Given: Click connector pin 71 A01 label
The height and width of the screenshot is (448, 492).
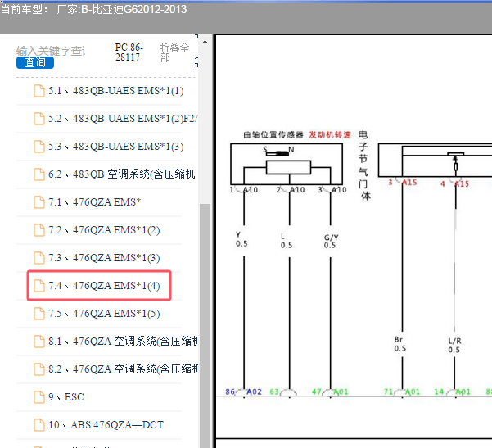Looking at the screenshot, I should (x=402, y=391).
